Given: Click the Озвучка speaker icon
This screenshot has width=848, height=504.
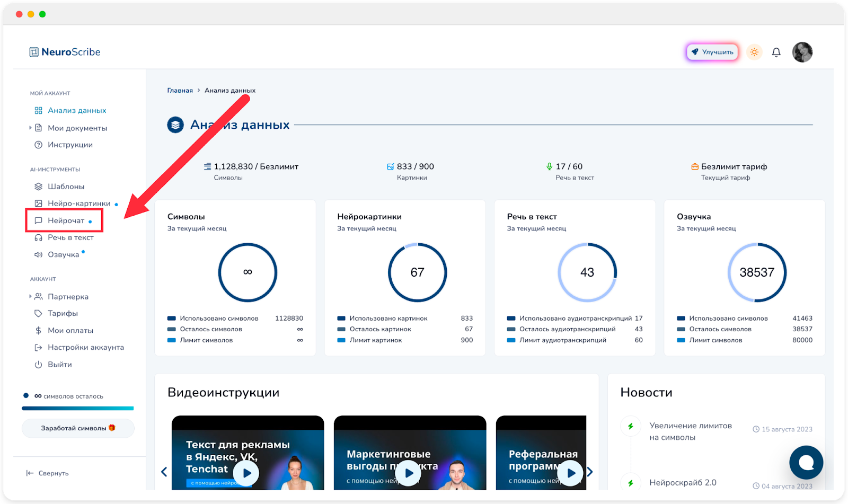Looking at the screenshot, I should click(x=38, y=254).
